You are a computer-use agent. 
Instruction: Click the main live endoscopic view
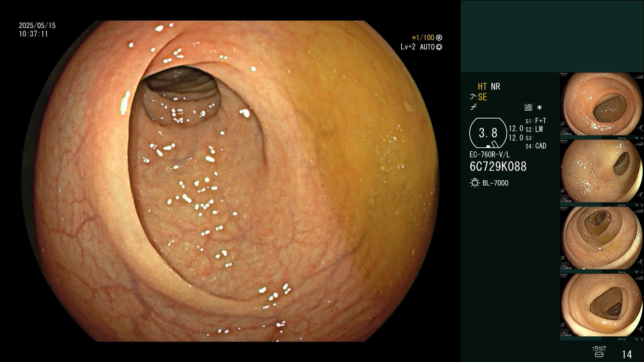pyautogui.click(x=230, y=181)
